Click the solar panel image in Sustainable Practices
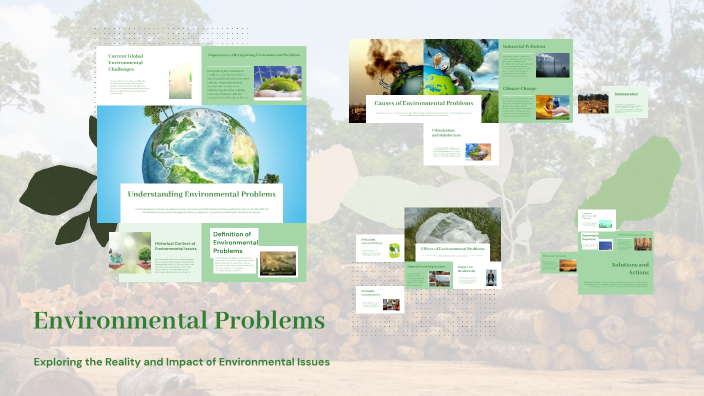704x396 pixels. click(x=605, y=245)
